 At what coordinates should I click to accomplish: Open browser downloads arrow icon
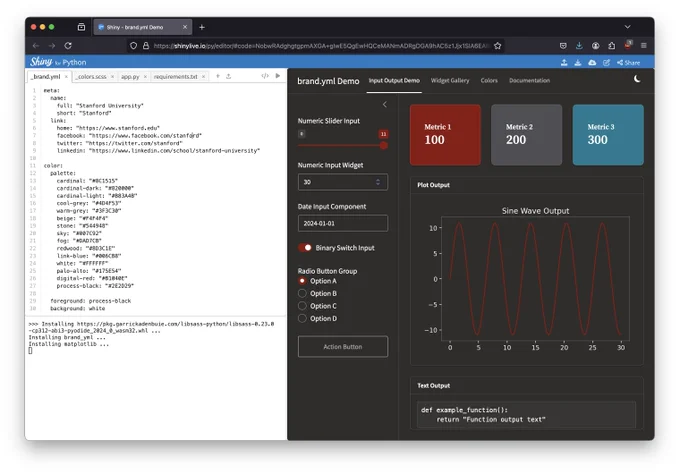coord(579,46)
